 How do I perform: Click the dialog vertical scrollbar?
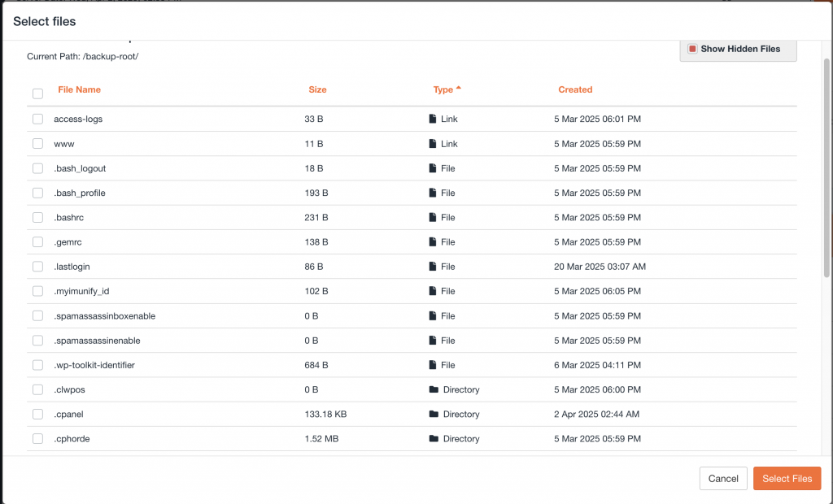tap(826, 167)
